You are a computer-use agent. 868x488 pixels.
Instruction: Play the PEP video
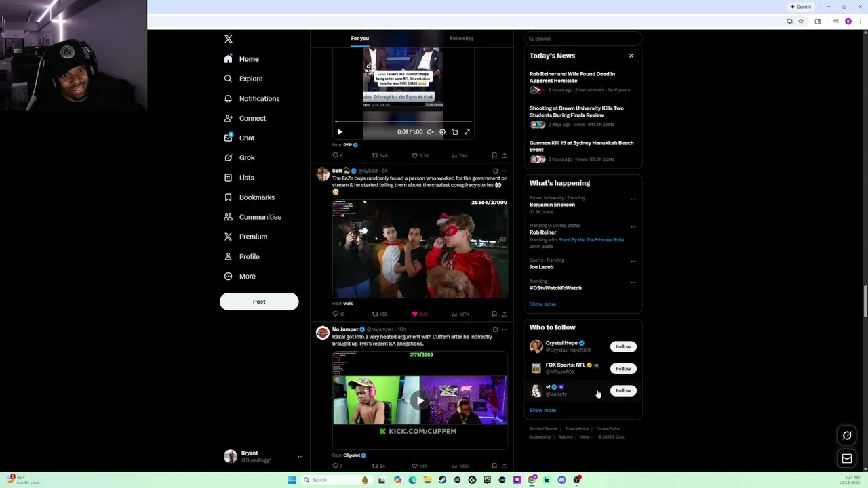click(340, 132)
